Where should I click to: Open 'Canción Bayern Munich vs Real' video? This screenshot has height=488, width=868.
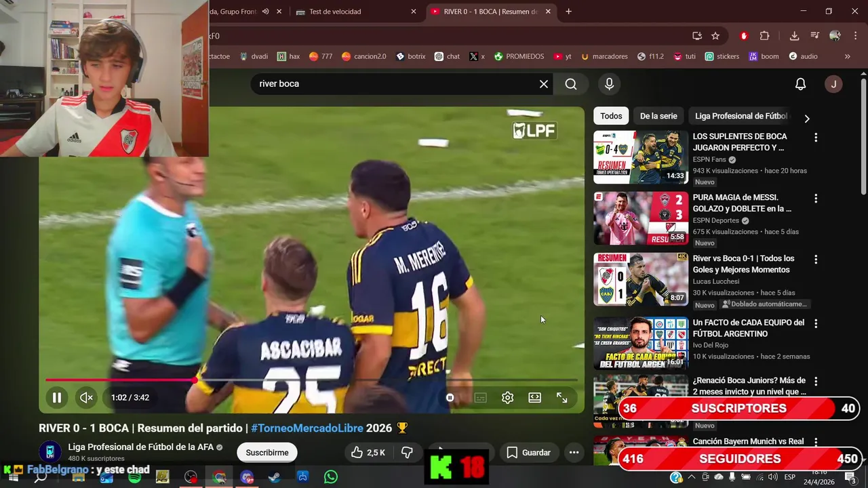point(748,441)
